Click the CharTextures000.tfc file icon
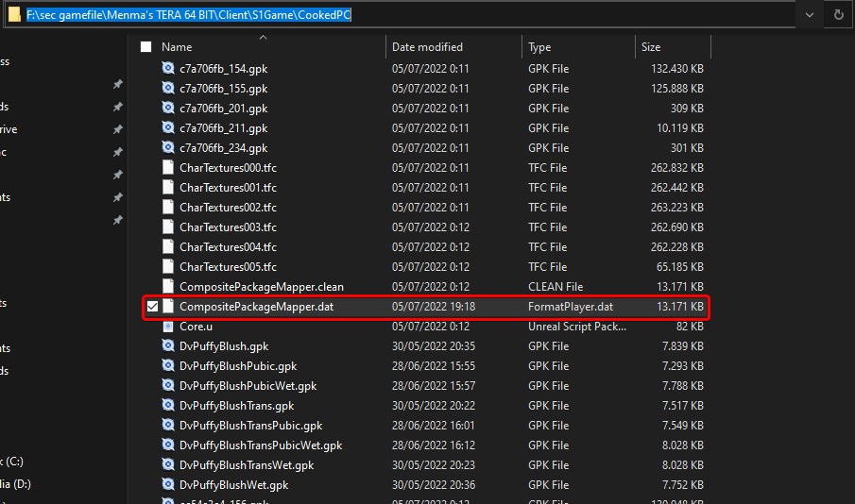The height and width of the screenshot is (504, 855). 168,168
